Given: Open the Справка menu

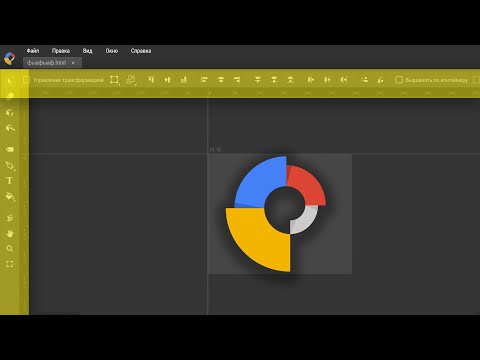Looking at the screenshot, I should (x=141, y=51).
